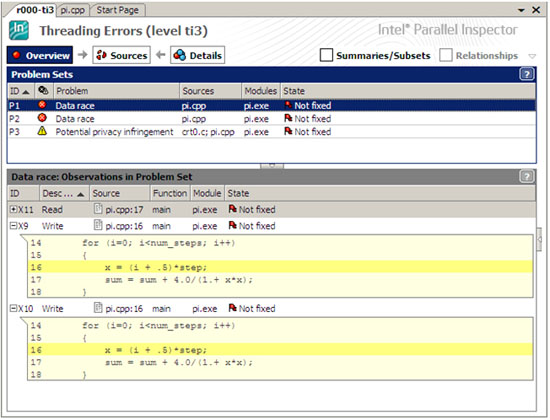Viewport: 550px width, 420px height.
Task: Select the P2 Data race row
Action: click(x=271, y=119)
